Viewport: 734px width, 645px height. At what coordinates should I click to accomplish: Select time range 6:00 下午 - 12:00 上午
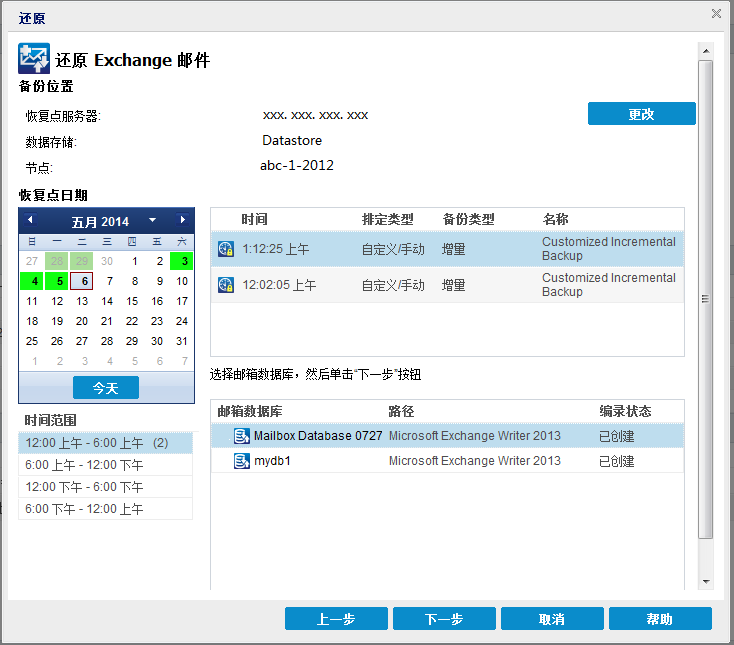coord(105,509)
